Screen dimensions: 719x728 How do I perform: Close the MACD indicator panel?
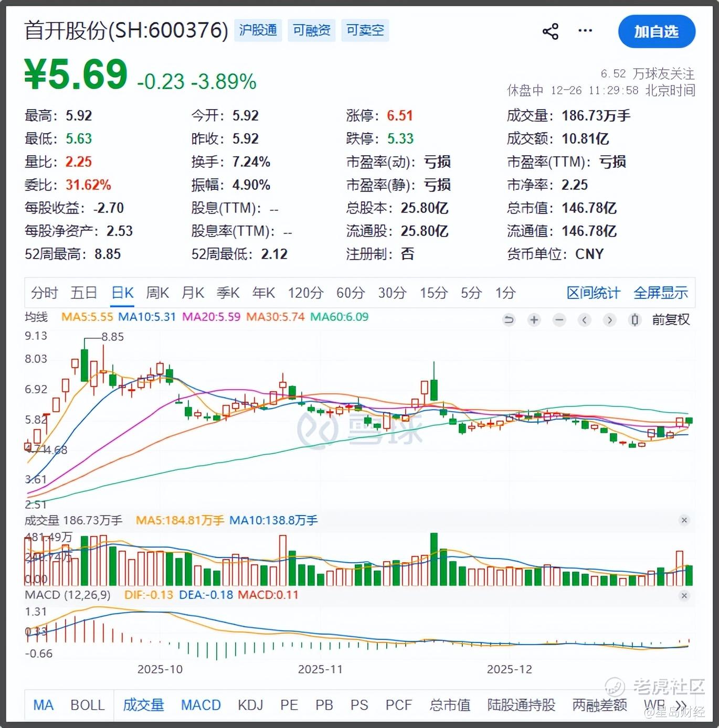pyautogui.click(x=684, y=596)
